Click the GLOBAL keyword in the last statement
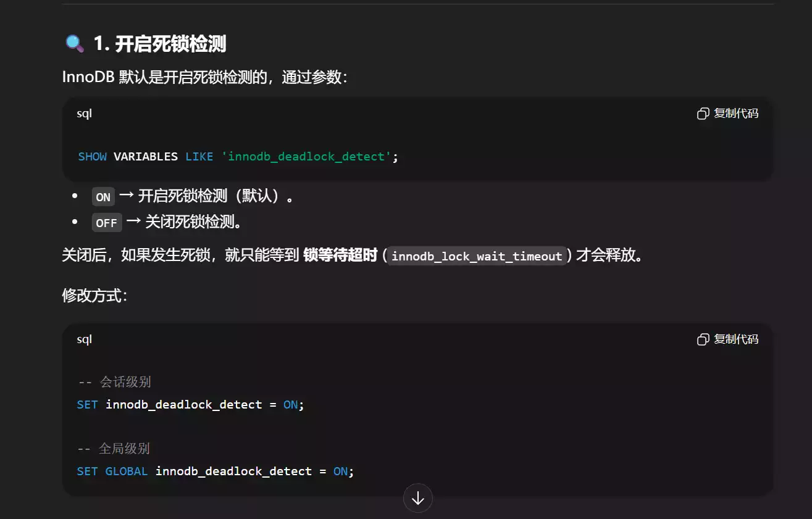The image size is (812, 519). (x=126, y=471)
